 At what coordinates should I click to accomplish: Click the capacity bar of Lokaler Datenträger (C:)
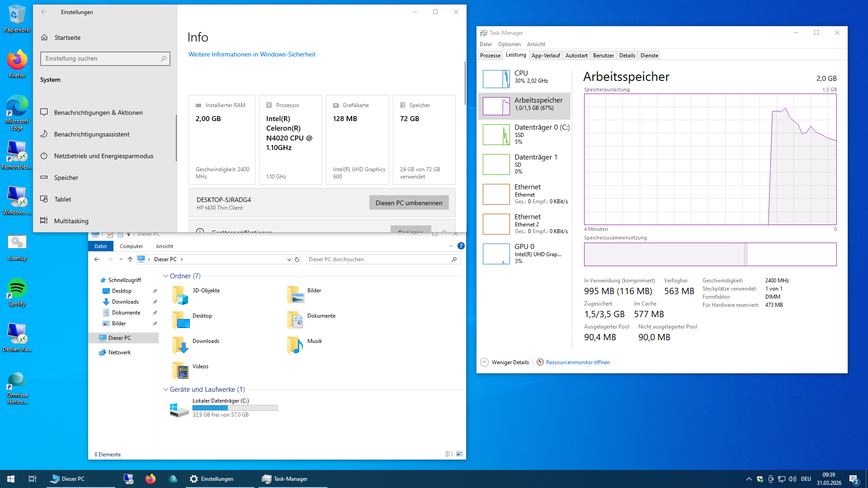[235, 407]
